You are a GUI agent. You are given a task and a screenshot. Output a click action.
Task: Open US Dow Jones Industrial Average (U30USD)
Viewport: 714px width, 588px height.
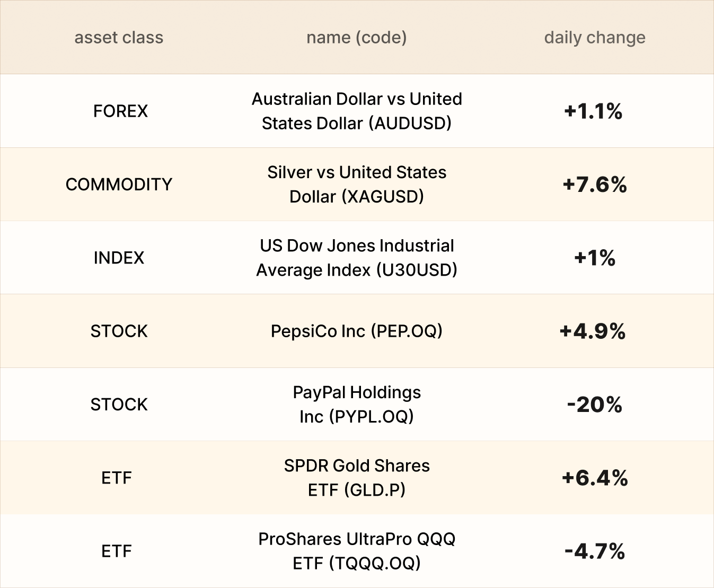point(357,258)
